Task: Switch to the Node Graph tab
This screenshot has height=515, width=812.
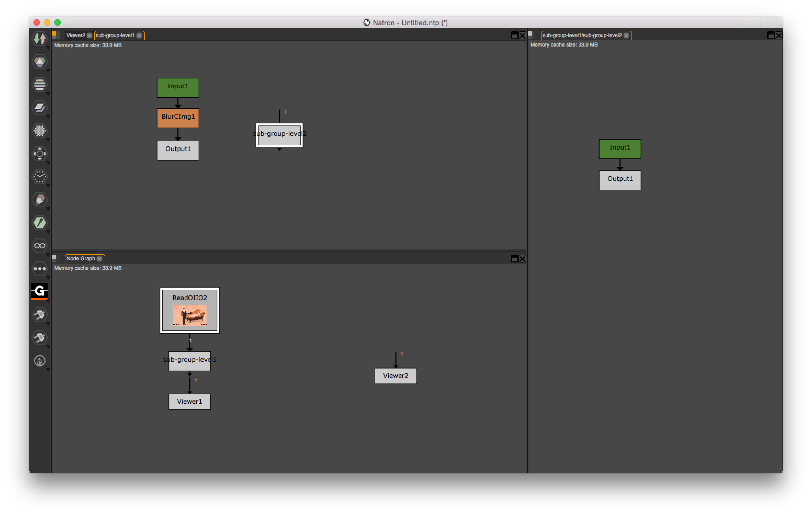Action: coord(82,259)
